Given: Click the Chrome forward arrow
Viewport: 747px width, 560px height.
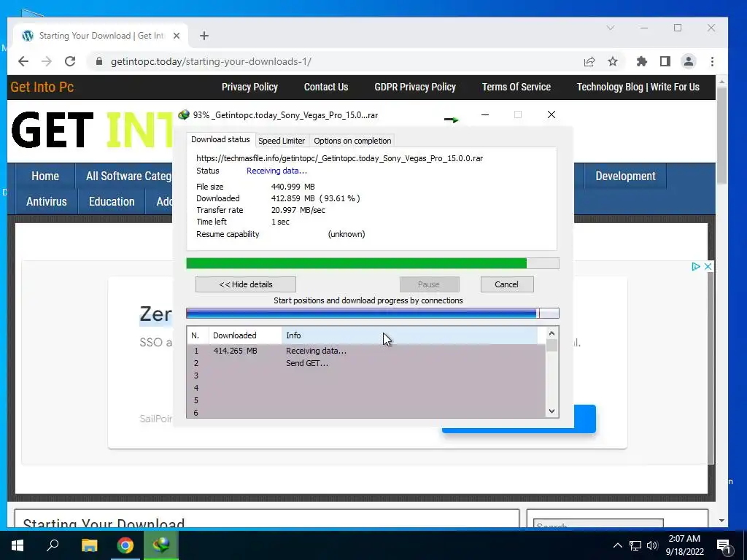Looking at the screenshot, I should coord(46,61).
